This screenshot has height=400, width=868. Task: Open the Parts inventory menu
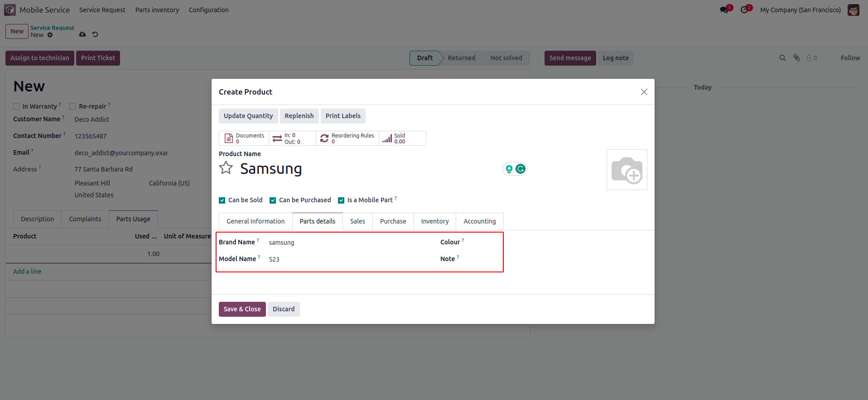[x=157, y=10]
